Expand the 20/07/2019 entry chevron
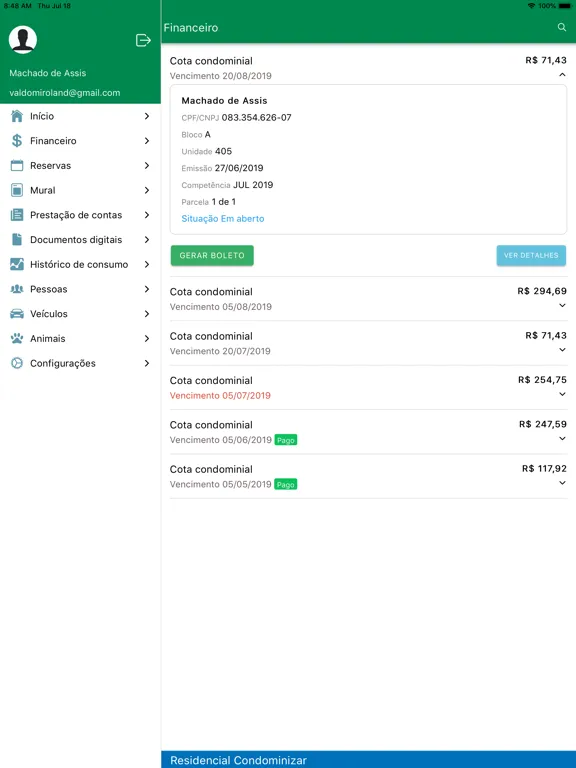 [562, 350]
